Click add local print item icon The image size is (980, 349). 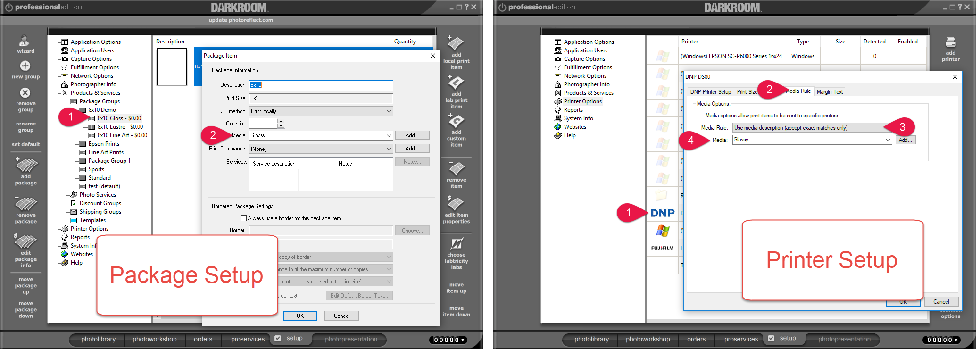456,43
